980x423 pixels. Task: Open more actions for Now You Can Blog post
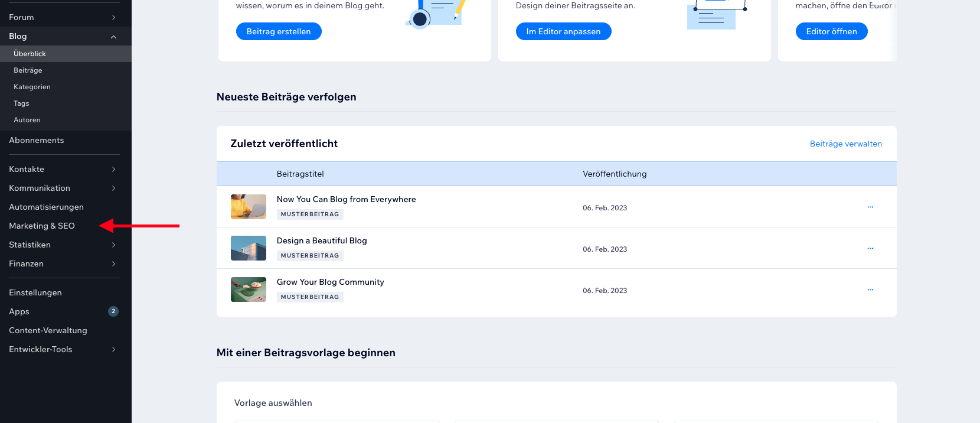pos(870,207)
